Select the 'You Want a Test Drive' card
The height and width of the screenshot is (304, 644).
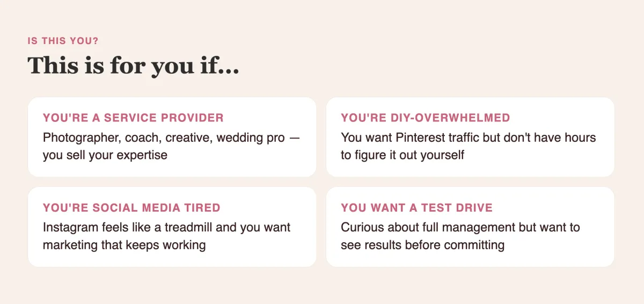tap(470, 227)
